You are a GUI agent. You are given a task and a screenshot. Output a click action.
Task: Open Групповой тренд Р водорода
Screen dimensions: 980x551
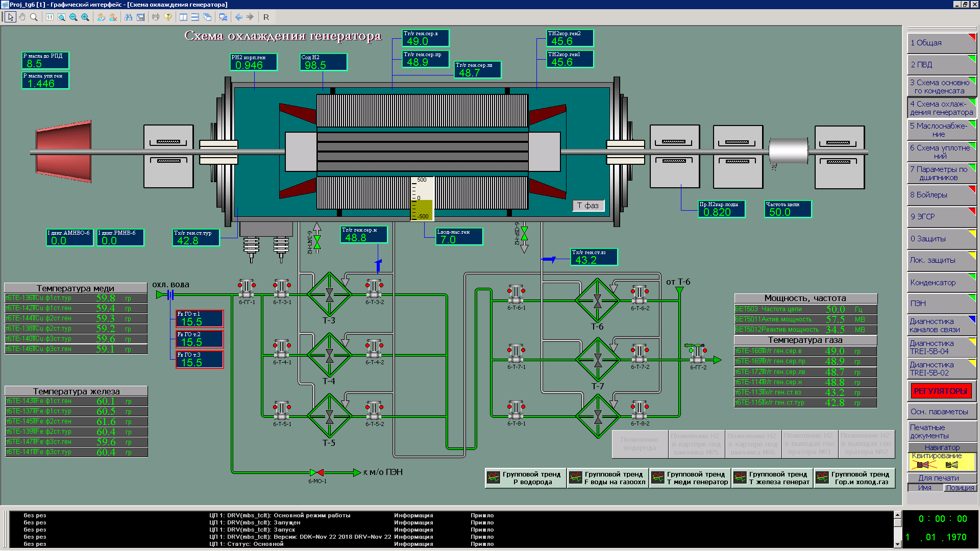pos(526,478)
